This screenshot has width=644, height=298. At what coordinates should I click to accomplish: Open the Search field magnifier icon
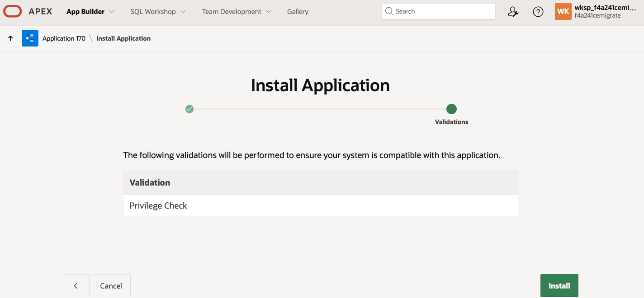(389, 11)
